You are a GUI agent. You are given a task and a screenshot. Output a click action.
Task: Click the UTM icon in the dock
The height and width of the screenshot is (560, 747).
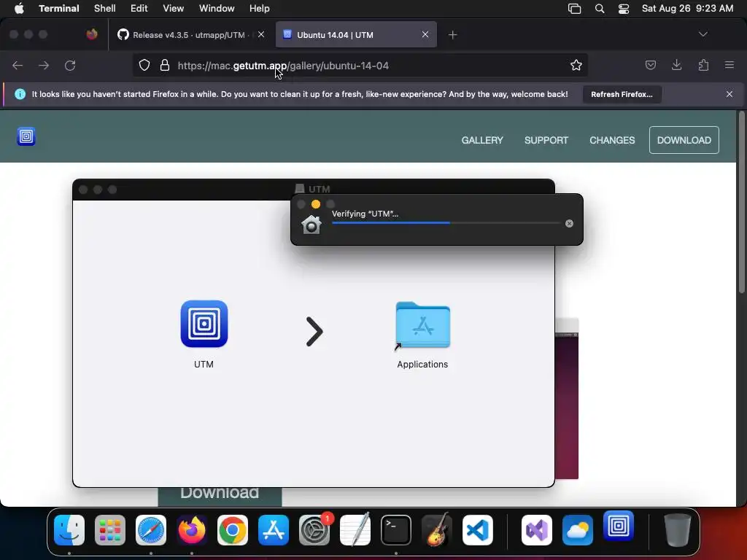point(619,526)
